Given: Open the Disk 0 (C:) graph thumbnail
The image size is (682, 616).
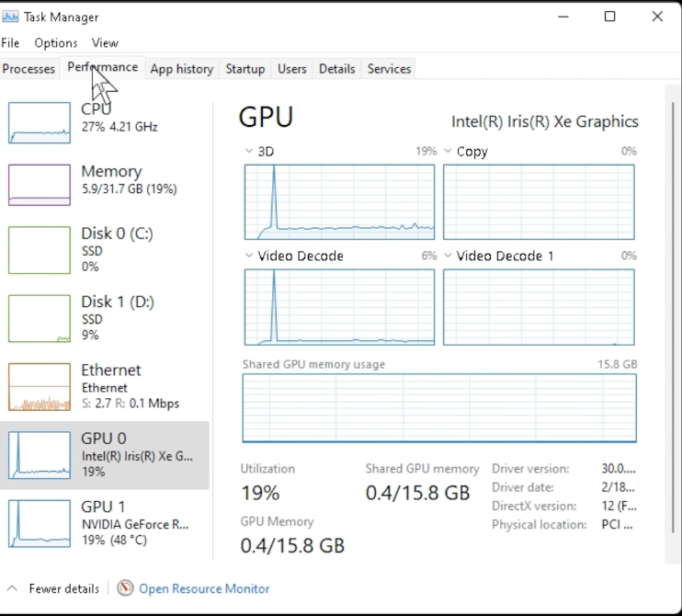Looking at the screenshot, I should point(39,249).
